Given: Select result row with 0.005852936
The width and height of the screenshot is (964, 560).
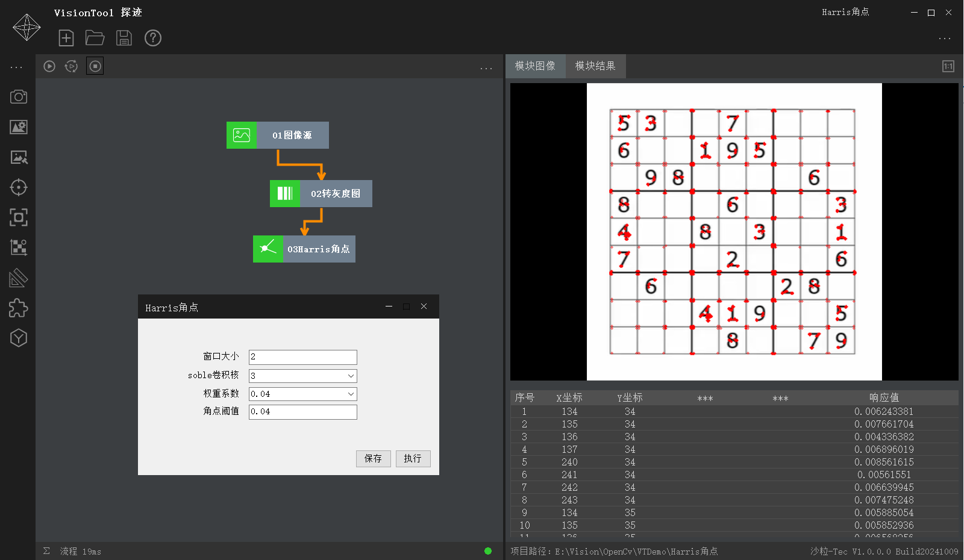Looking at the screenshot, I should [734, 525].
